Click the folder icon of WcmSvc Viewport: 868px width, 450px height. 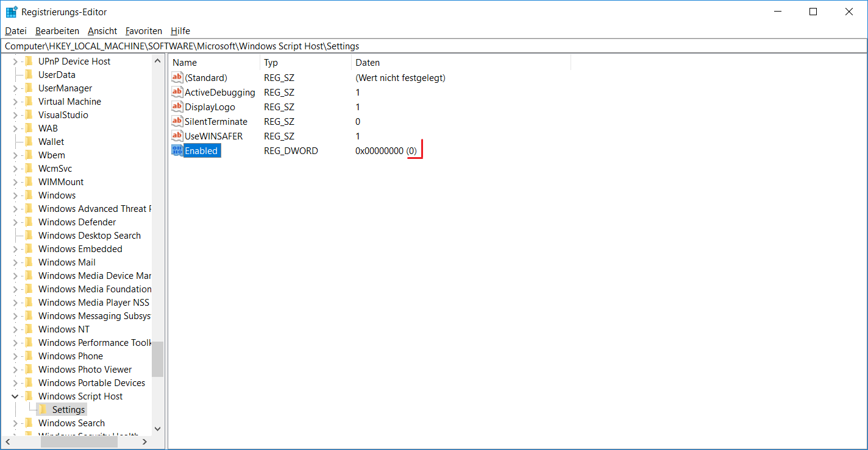29,168
